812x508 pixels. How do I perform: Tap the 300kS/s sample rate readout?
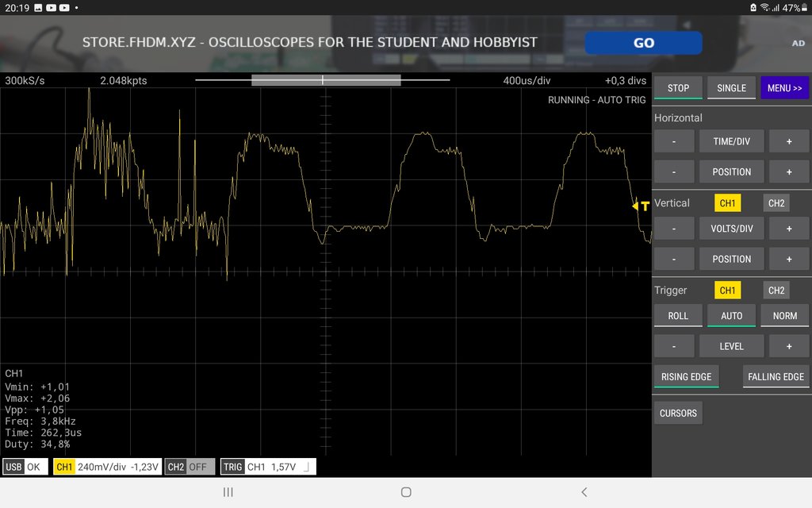tap(25, 81)
